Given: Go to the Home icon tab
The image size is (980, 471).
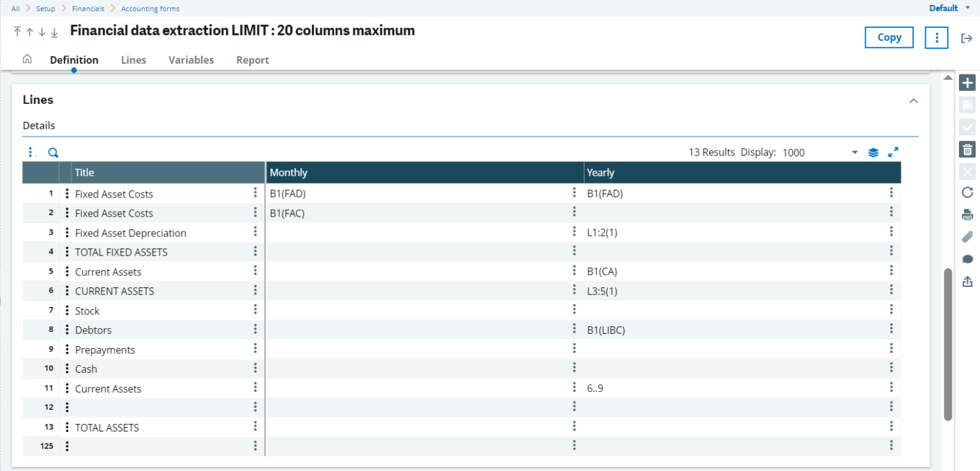Looking at the screenshot, I should coord(27,59).
